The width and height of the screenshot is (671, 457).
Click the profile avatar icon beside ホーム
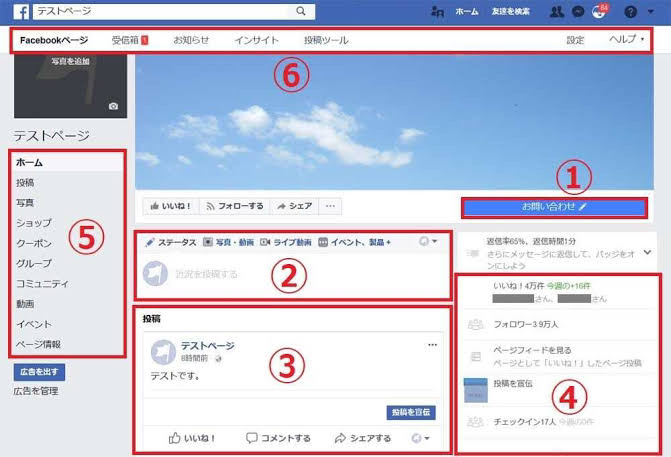437,12
